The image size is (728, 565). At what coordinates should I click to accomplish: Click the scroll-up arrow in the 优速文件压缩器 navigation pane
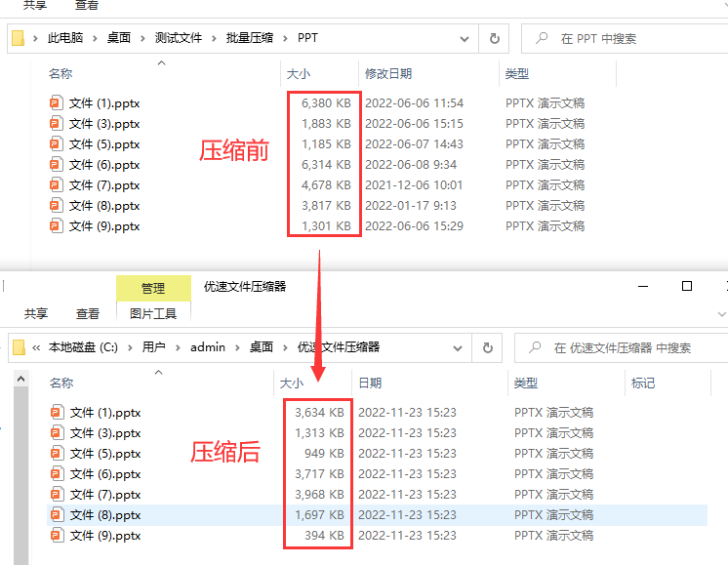click(x=20, y=380)
